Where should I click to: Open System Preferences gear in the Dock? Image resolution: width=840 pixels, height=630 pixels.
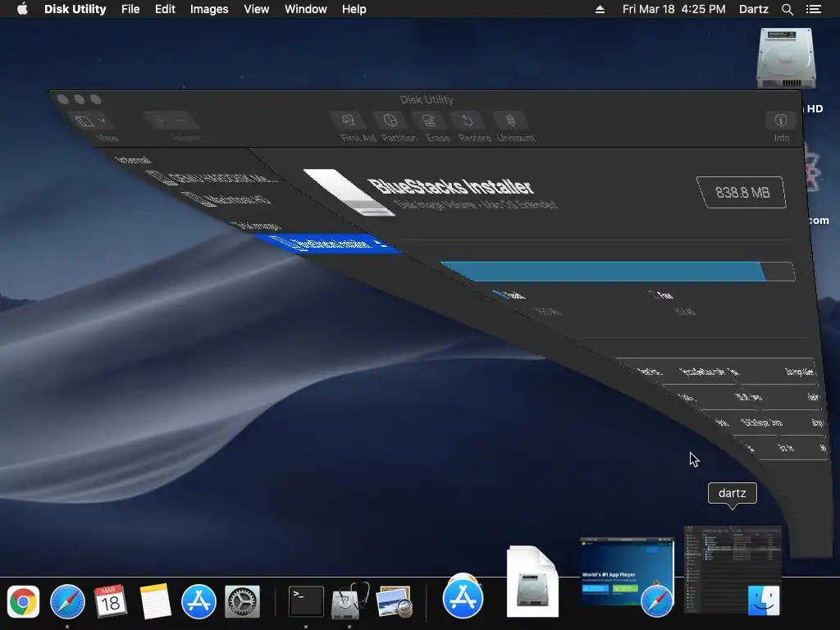(x=242, y=601)
